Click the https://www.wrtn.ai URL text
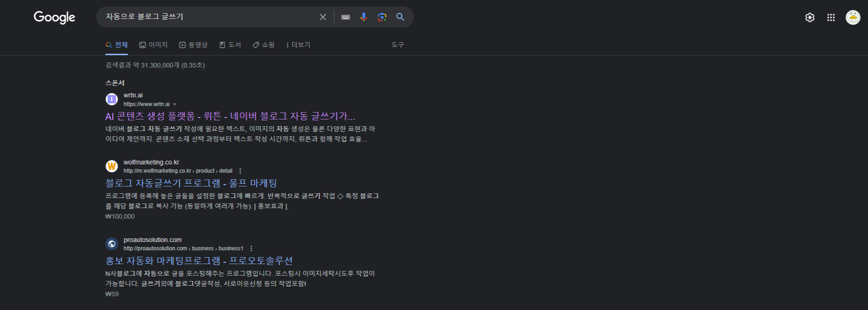This screenshot has width=868, height=310. pos(146,104)
